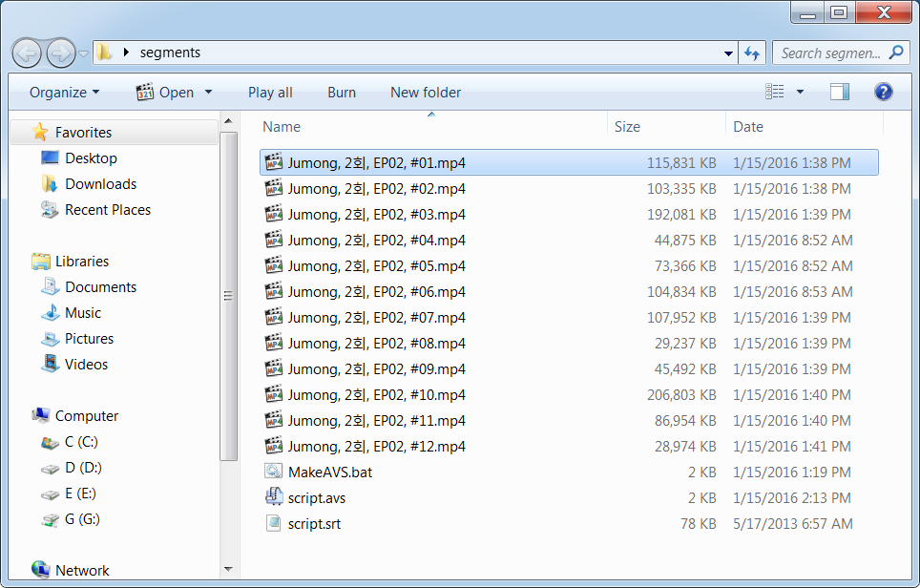Select Computer in navigation pane

point(86,416)
